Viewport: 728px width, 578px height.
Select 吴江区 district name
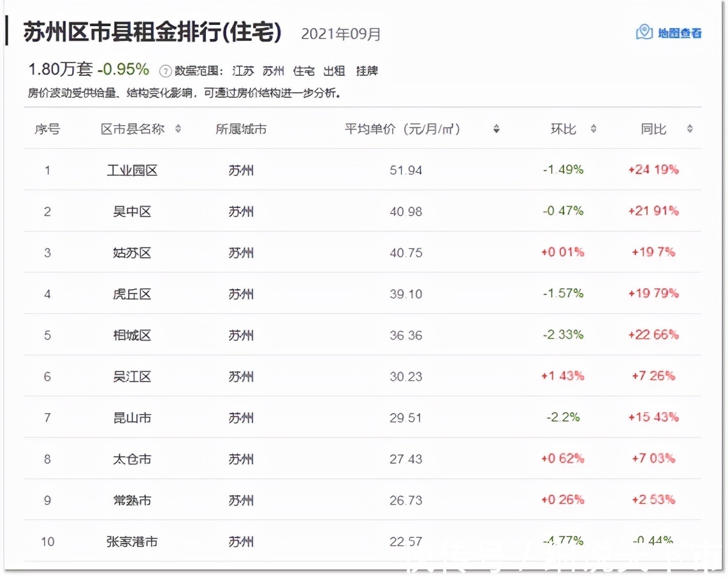click(x=133, y=377)
